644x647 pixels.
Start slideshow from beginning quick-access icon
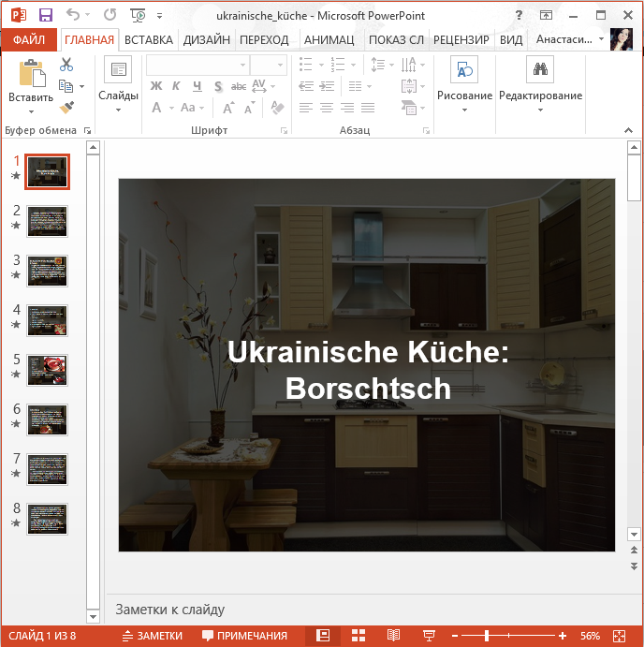point(138,15)
